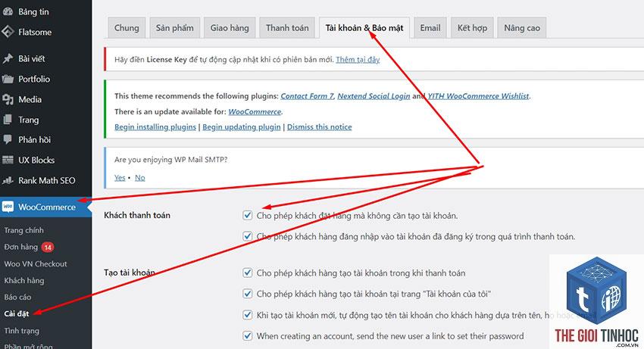Screen dimensions: 644x349
Task: Open Báo cáo reports submenu
Action: pyautogui.click(x=17, y=297)
